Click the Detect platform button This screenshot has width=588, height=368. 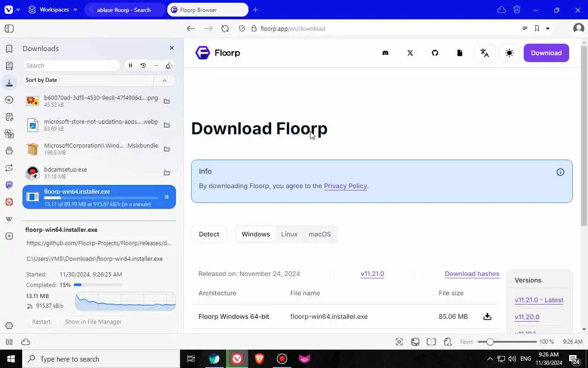tap(209, 234)
